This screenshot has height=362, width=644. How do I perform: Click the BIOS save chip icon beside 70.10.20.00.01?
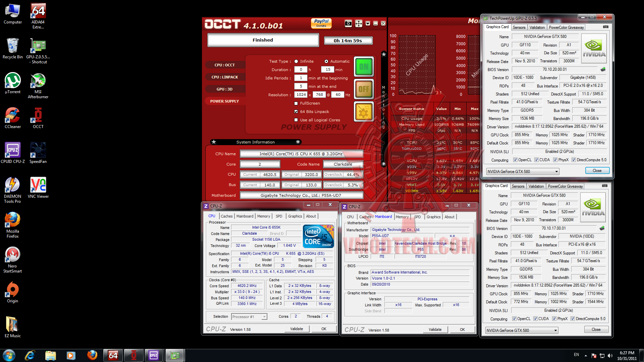pyautogui.click(x=603, y=69)
